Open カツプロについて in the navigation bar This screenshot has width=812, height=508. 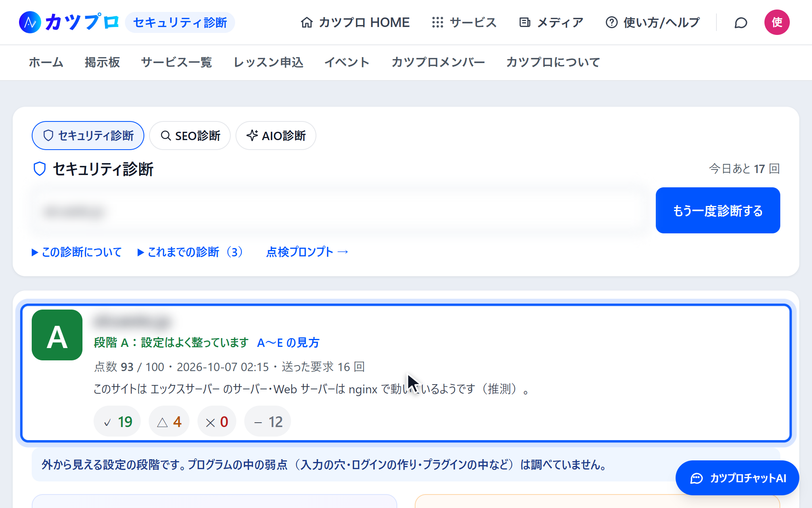point(553,62)
